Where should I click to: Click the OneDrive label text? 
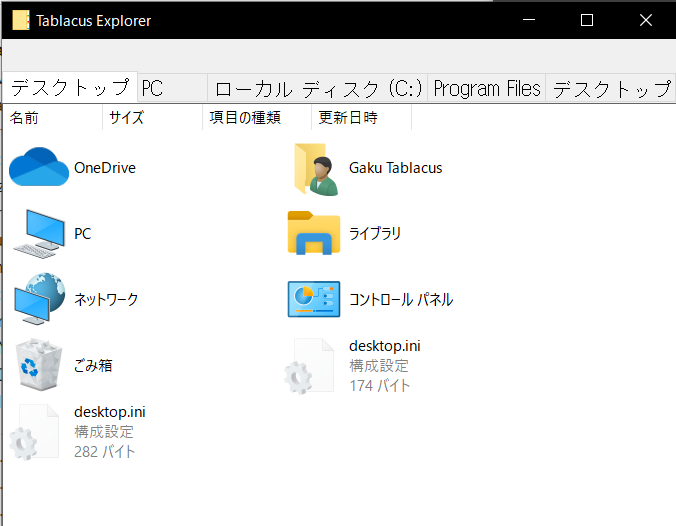tap(105, 168)
